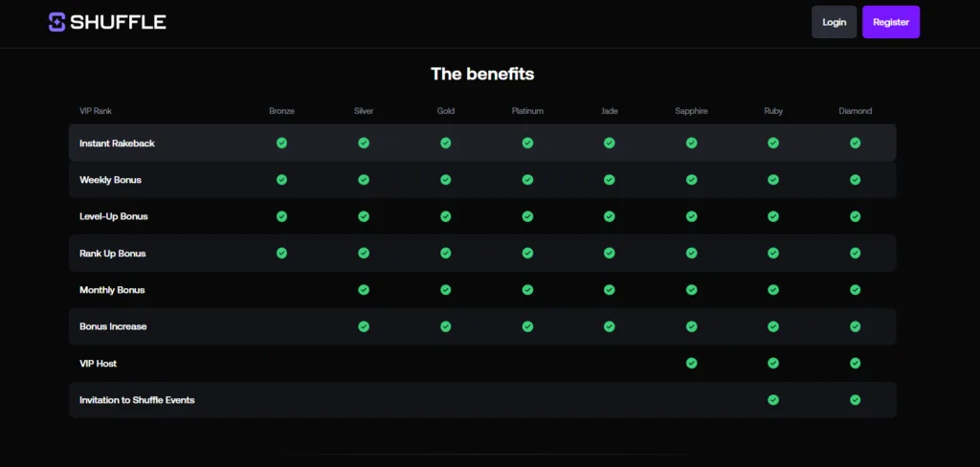The image size is (980, 467).
Task: Click the Gold column header
Action: coord(446,111)
